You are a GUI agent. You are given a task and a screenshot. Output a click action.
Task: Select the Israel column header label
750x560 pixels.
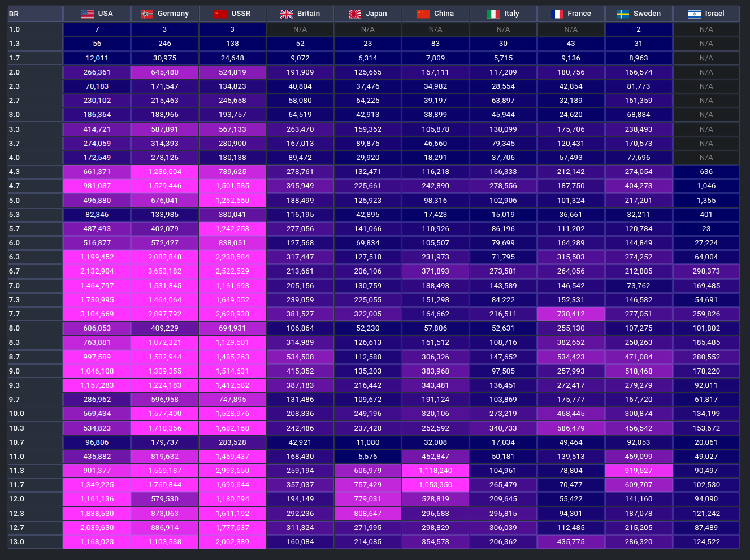click(714, 14)
